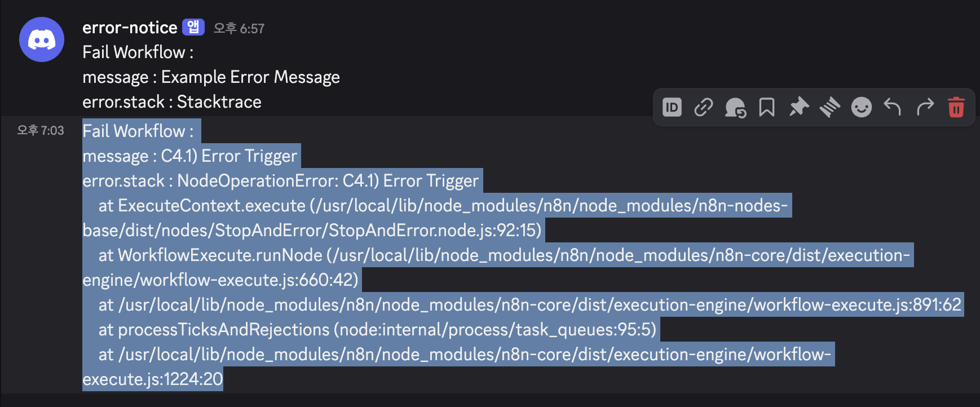Forward the message using the right arrow
The image size is (980, 407).
pyautogui.click(x=925, y=107)
